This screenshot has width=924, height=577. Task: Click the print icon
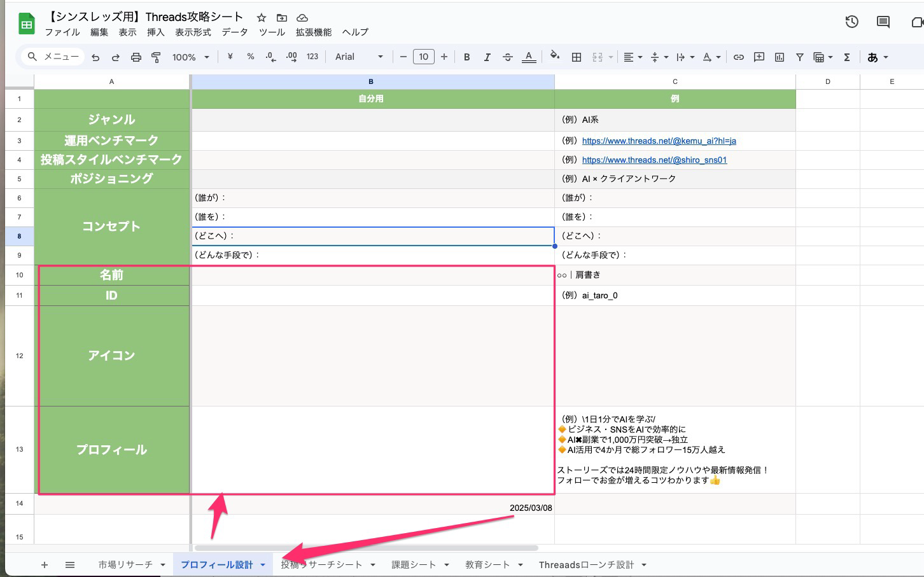[136, 57]
